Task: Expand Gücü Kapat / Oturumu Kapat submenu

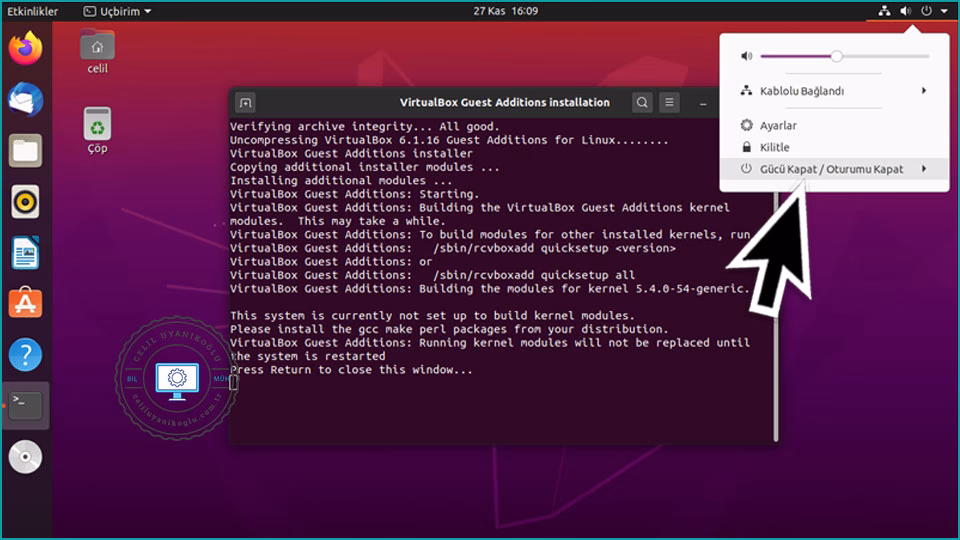Action: point(834,169)
